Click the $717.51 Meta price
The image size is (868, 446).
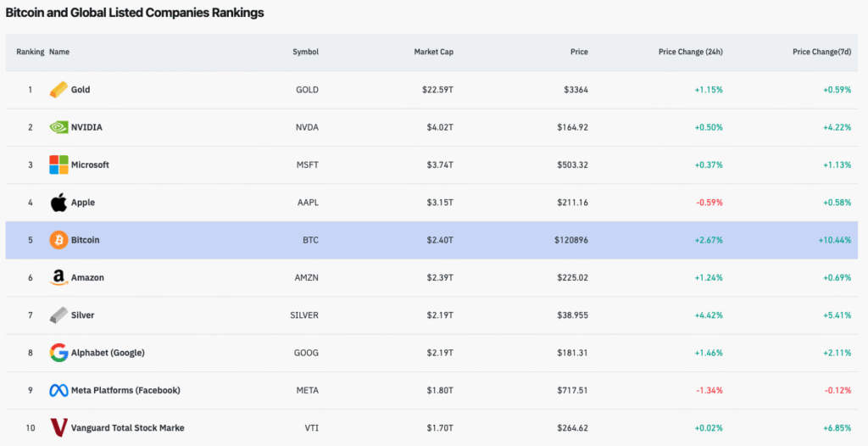(x=573, y=390)
